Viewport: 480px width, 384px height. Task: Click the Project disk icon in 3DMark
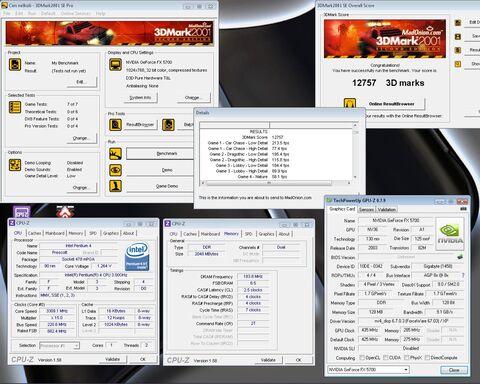(15, 65)
